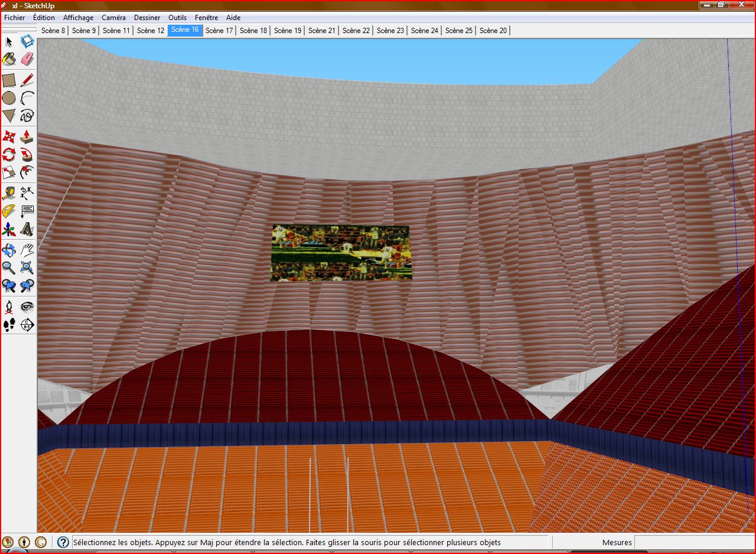Open the Fenêtre menu
Screen dimensions: 756x554
[x=206, y=18]
